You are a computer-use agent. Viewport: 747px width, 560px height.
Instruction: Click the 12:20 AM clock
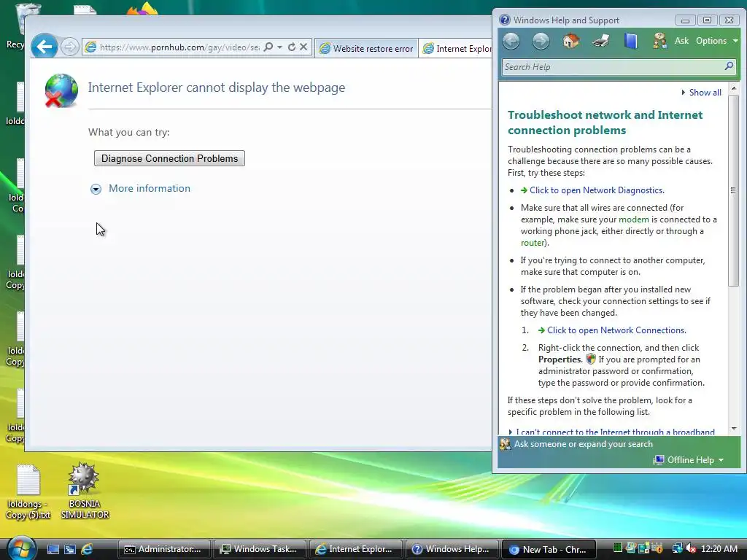coord(719,549)
